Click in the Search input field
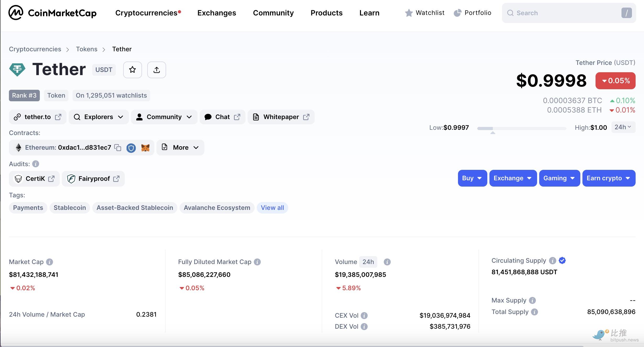The height and width of the screenshot is (347, 644). pyautogui.click(x=569, y=13)
